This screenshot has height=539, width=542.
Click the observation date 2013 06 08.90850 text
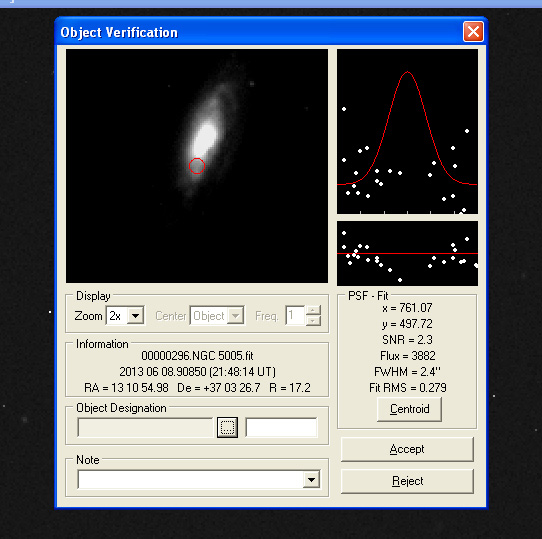[x=163, y=372]
